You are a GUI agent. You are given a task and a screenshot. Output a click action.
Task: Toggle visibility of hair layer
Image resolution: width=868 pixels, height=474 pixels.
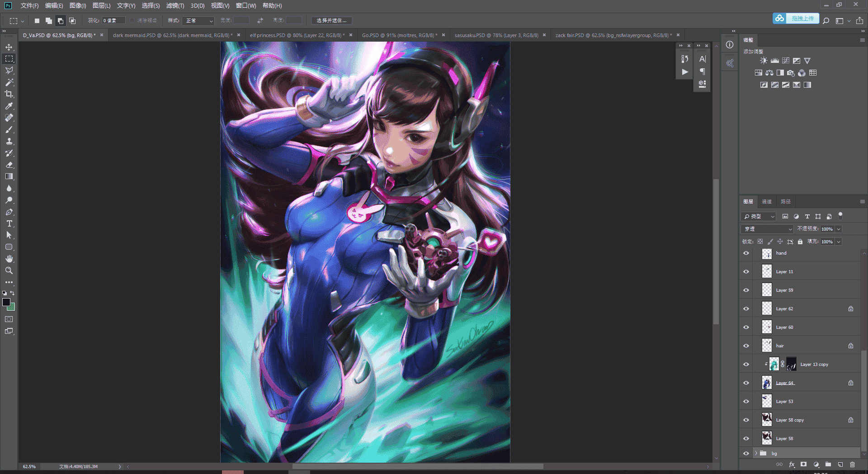(746, 346)
